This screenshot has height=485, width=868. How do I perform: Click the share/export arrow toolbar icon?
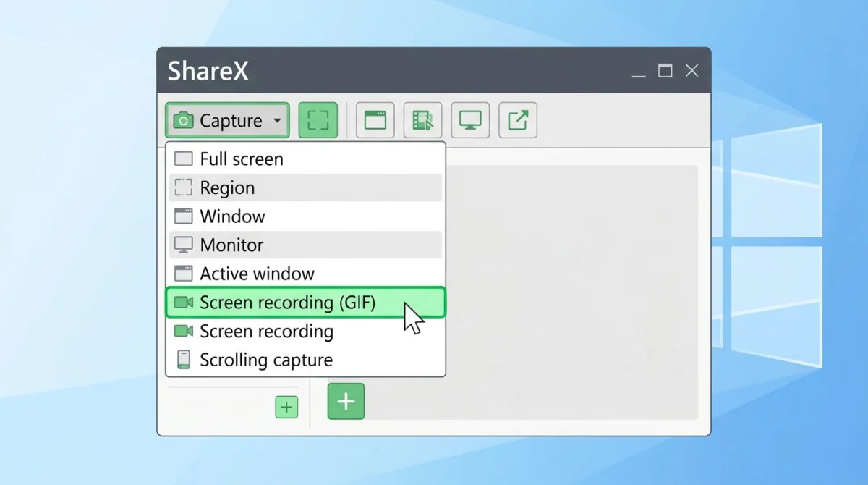(x=518, y=120)
